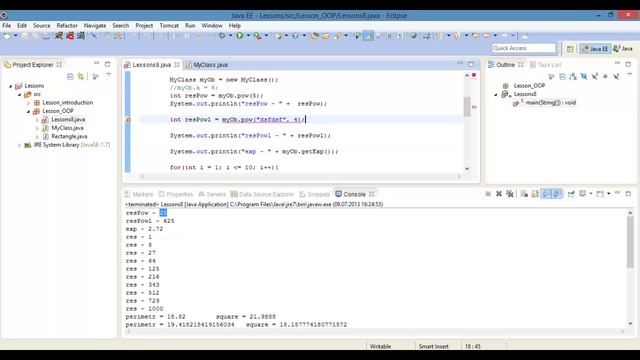Image resolution: width=640 pixels, height=360 pixels.
Task: Select main(String[]) method in Outline
Action: point(550,102)
